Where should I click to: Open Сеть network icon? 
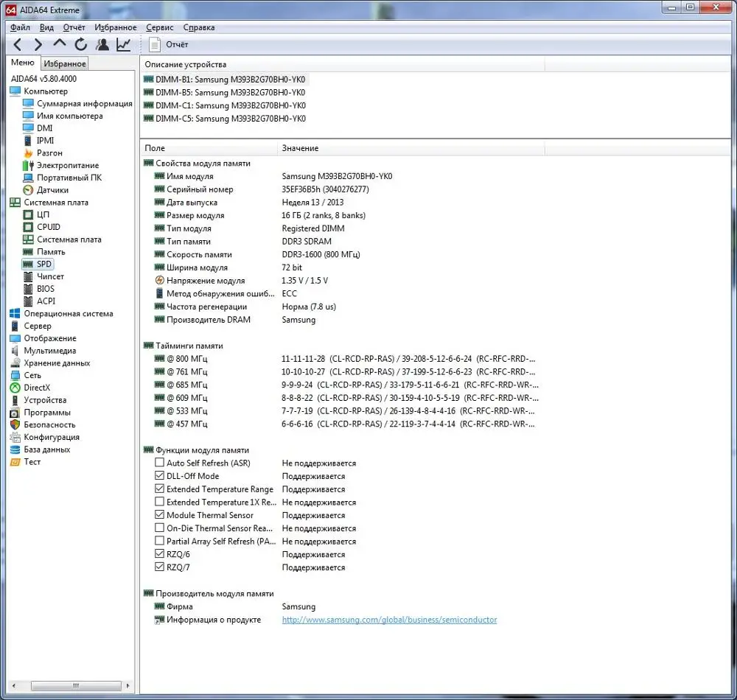click(x=15, y=375)
